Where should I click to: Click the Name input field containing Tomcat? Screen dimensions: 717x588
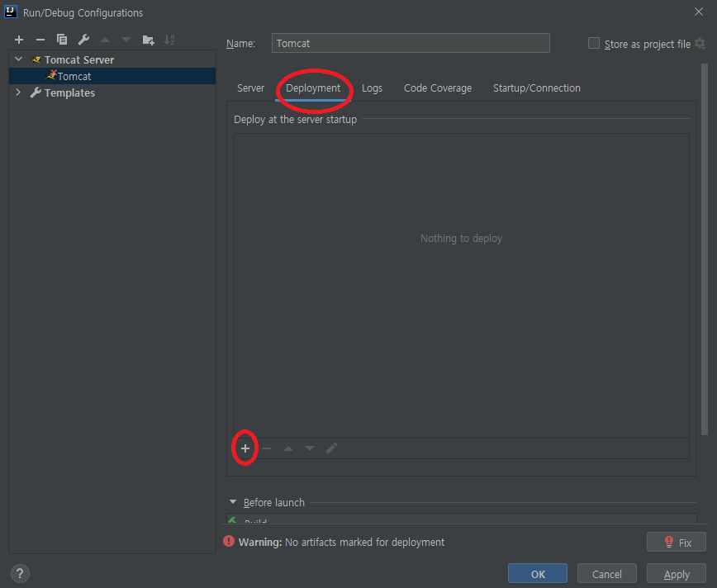(411, 43)
